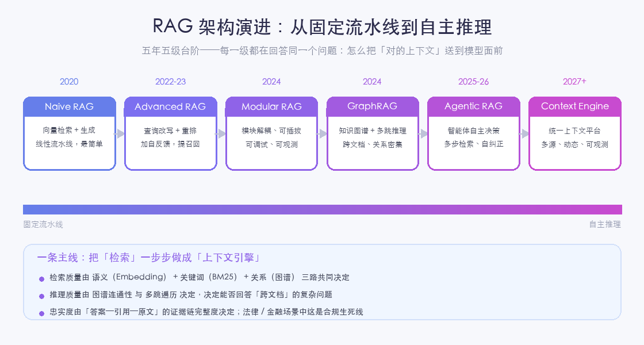
Task: Click the text "可调试、可观测"
Action: [271, 144]
